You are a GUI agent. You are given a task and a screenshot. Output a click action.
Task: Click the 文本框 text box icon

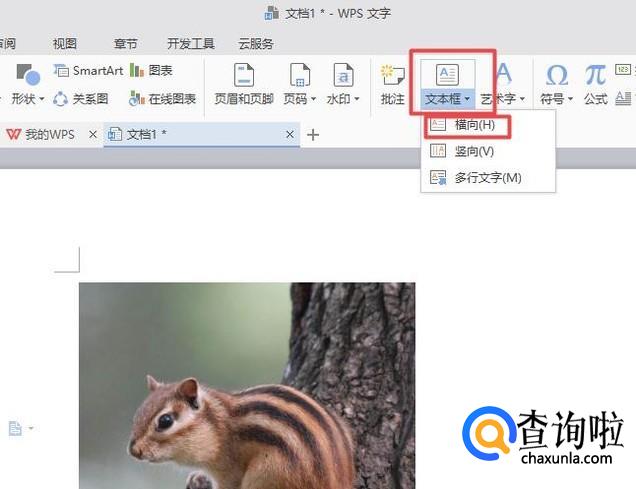(x=447, y=74)
